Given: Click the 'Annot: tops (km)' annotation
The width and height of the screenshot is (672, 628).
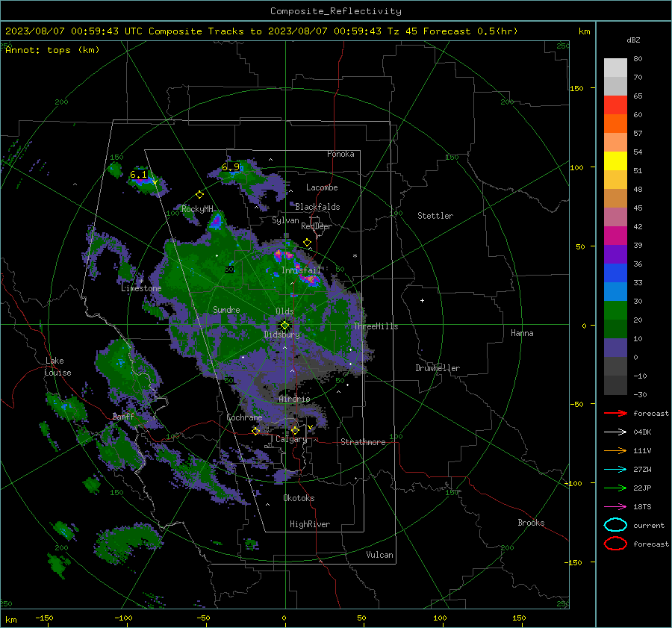Looking at the screenshot, I should click(52, 50).
